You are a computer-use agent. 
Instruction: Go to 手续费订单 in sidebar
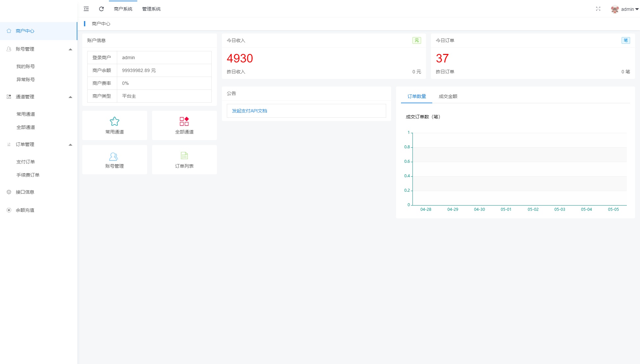tap(28, 175)
